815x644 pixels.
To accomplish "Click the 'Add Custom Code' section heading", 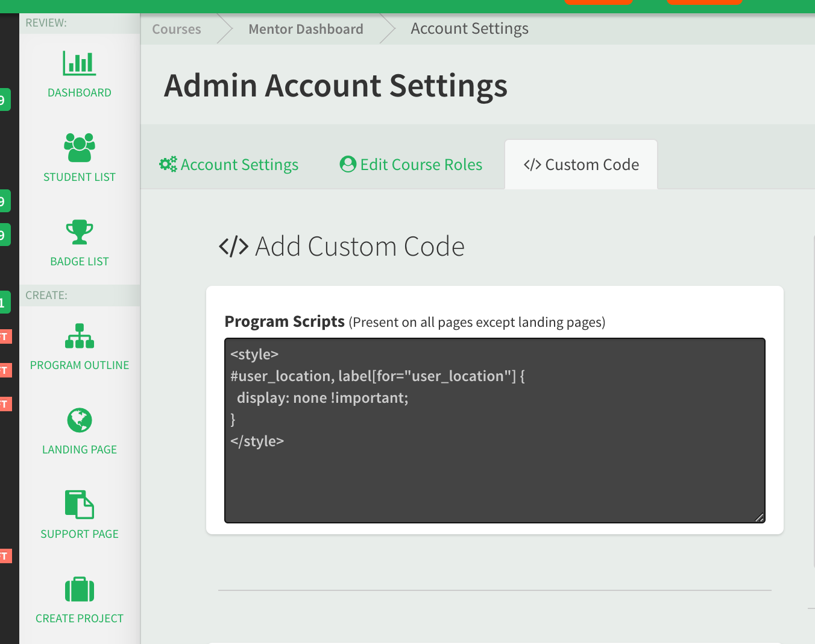I will pos(342,247).
